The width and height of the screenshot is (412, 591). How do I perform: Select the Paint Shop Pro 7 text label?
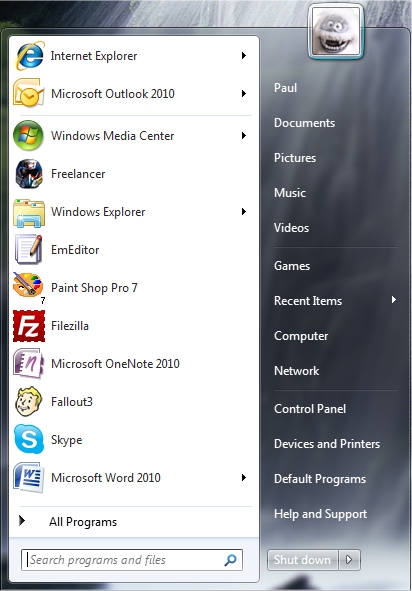click(94, 288)
